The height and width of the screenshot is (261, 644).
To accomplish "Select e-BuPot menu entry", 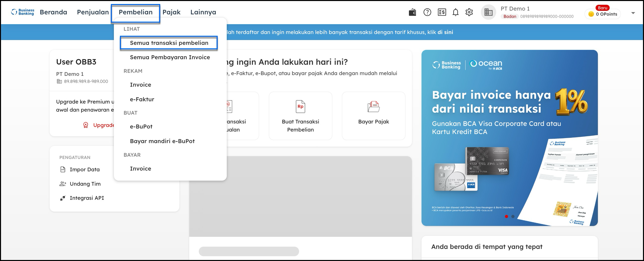I will point(141,126).
